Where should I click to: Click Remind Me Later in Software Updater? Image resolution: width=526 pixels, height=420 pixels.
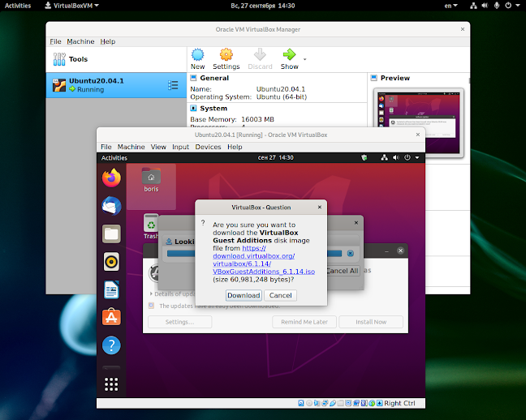click(x=304, y=322)
